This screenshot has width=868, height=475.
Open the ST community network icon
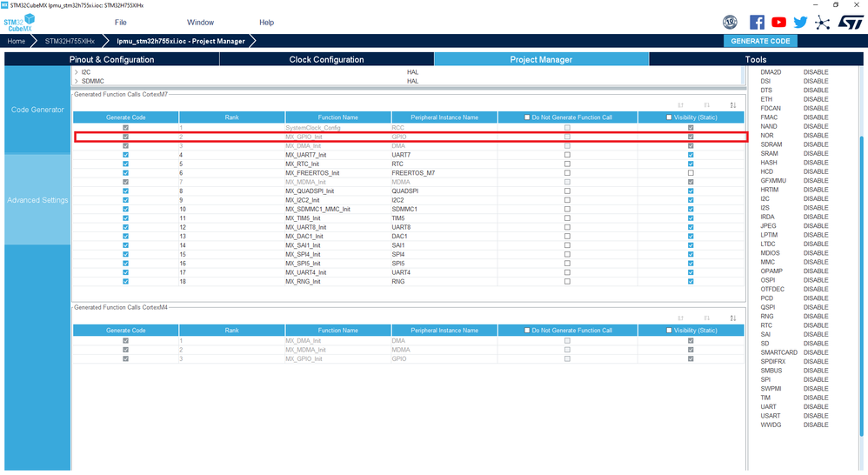823,23
